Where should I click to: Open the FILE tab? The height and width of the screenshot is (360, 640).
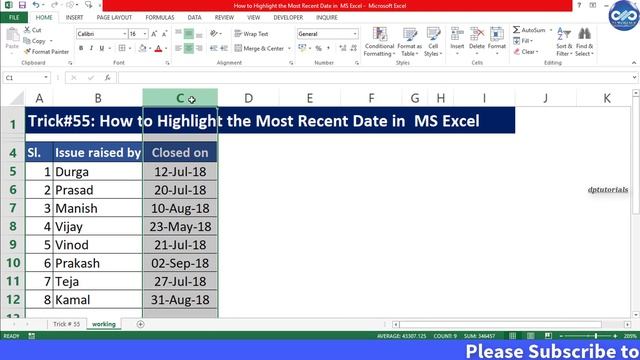pos(14,18)
